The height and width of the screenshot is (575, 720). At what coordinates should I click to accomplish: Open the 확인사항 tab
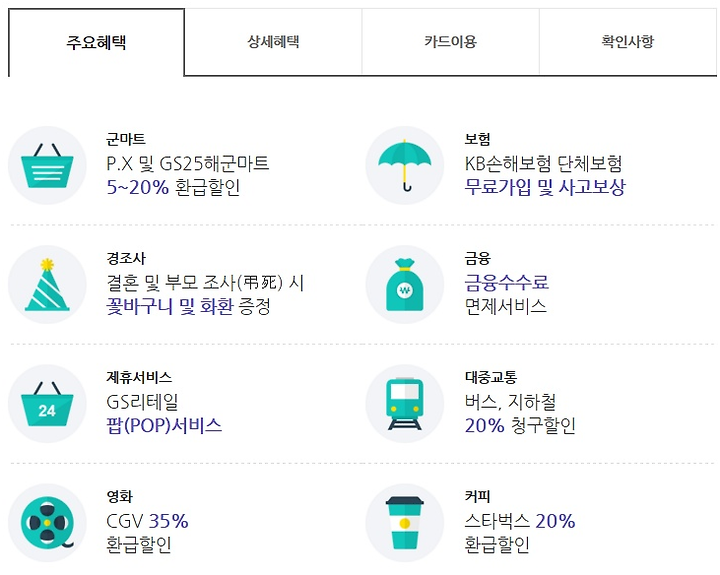628,42
